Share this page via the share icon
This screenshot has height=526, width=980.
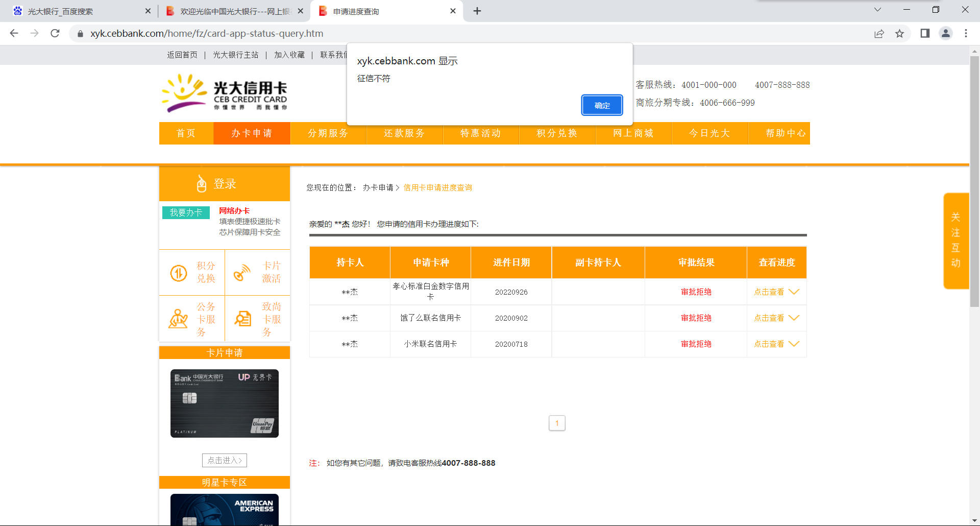click(x=879, y=33)
